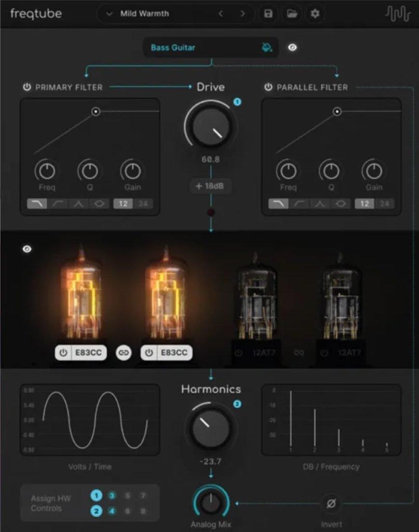The height and width of the screenshot is (532, 419).
Task: Open the settings gear icon
Action: (x=315, y=14)
